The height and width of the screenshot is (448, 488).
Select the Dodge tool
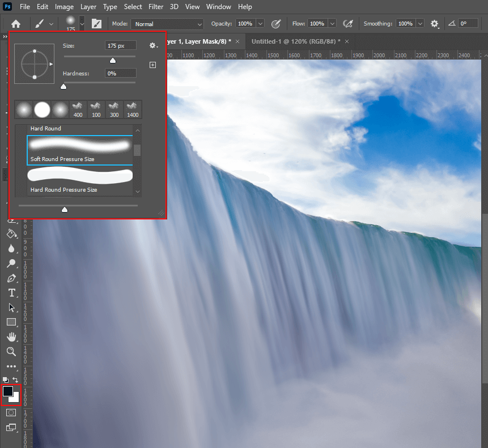pyautogui.click(x=11, y=263)
